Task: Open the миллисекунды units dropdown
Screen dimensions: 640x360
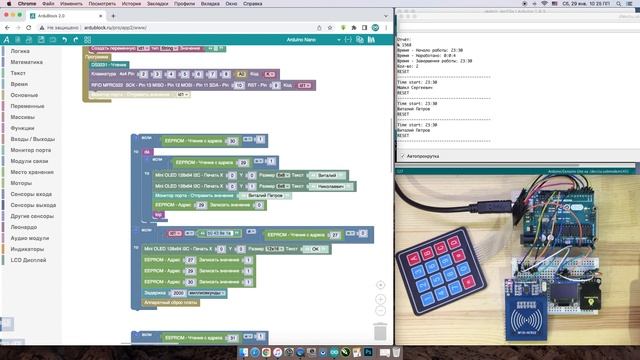Action: [207, 293]
